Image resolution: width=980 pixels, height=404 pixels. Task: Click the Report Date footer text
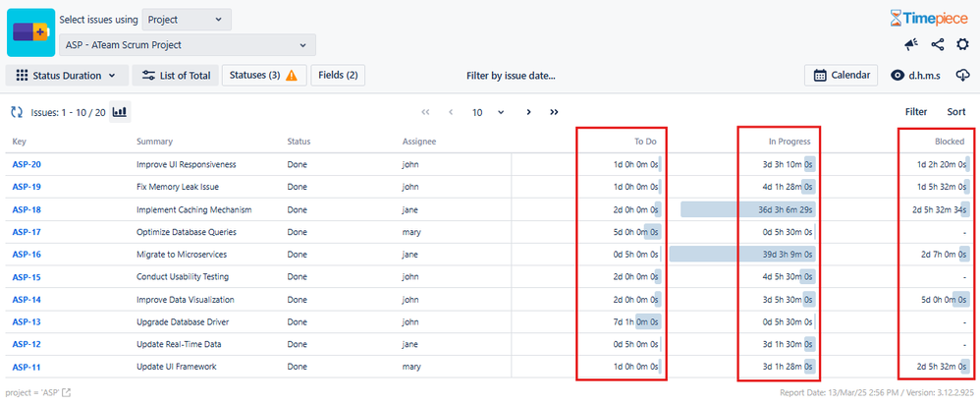click(876, 393)
